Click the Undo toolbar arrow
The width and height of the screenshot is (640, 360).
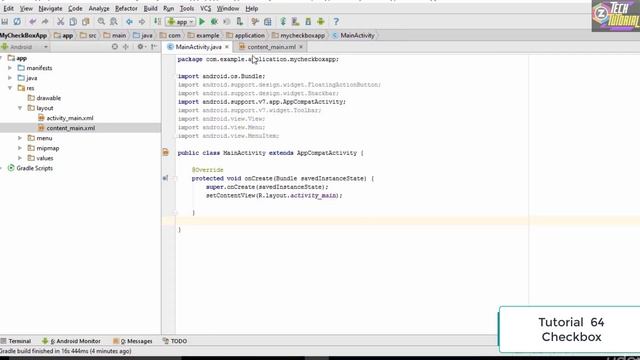pos(33,22)
